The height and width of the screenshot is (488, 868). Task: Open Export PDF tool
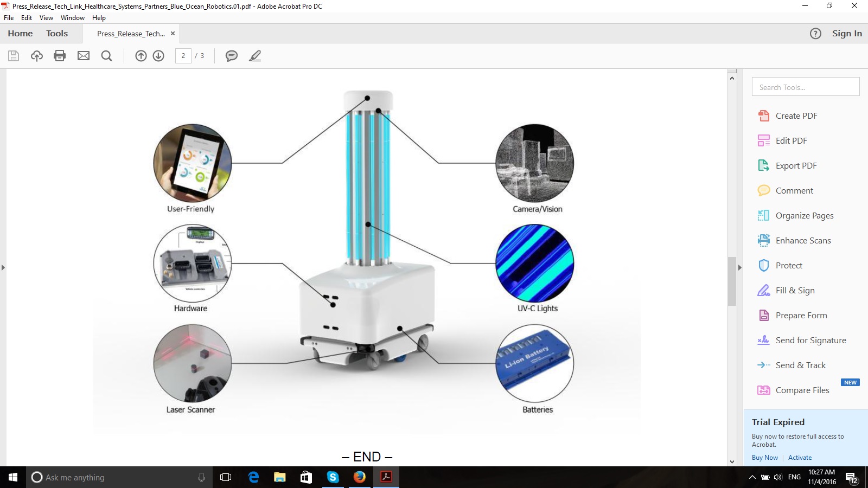[796, 166]
